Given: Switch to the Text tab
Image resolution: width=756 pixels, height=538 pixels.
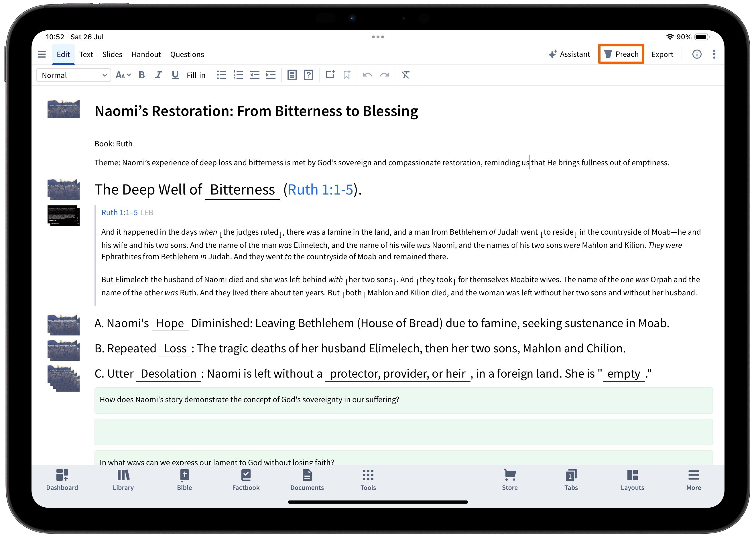Looking at the screenshot, I should click(86, 54).
